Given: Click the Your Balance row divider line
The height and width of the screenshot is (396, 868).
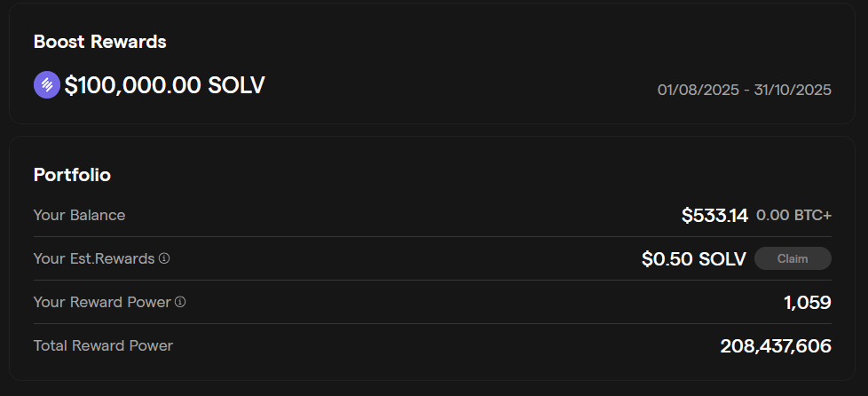Looking at the screenshot, I should point(432,236).
